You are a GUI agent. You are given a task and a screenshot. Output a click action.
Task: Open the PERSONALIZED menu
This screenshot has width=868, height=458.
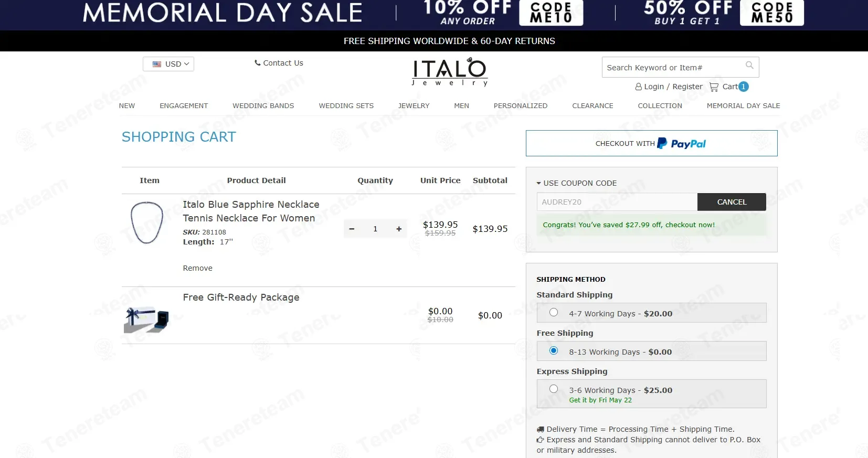pos(521,105)
